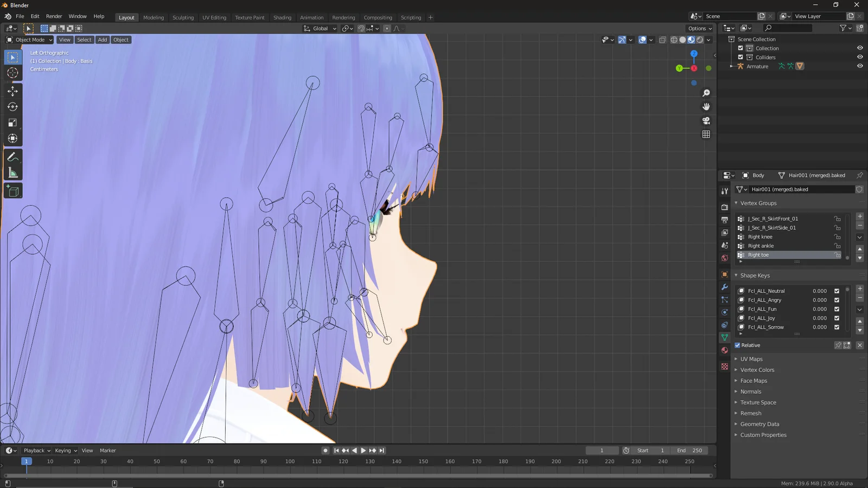Switch viewport to Rendered shading mode
Image resolution: width=868 pixels, height=488 pixels.
tap(700, 40)
